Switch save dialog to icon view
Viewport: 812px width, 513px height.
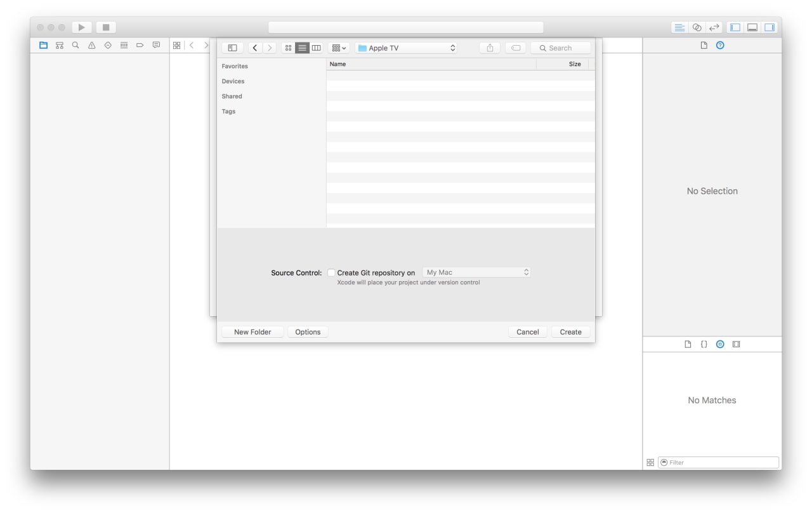click(x=288, y=48)
